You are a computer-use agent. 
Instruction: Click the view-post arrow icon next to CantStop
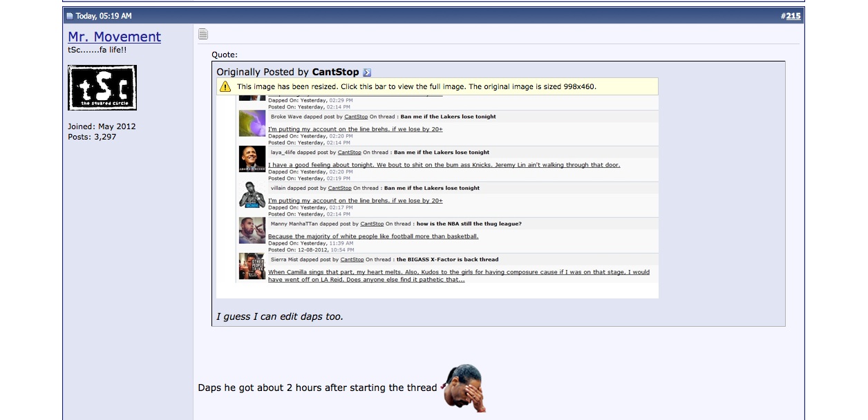(367, 73)
